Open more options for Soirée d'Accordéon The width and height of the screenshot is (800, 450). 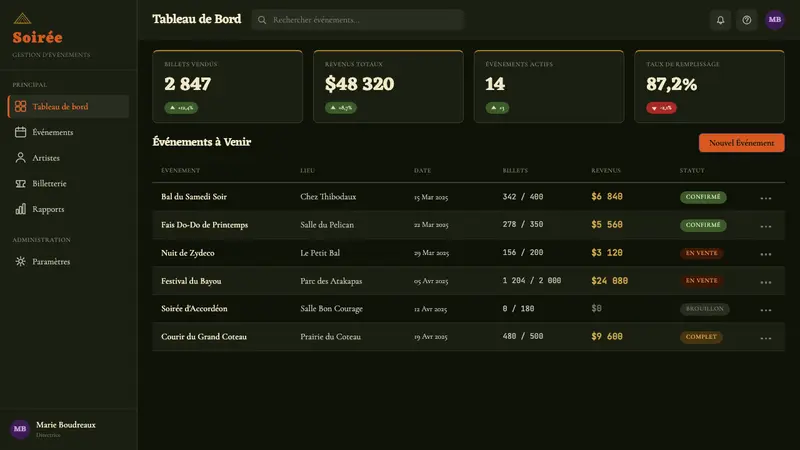[x=765, y=310]
